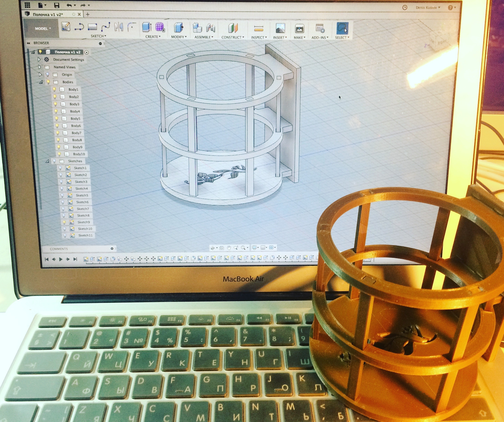
Task: Select the Line sketch tool
Action: (79, 27)
